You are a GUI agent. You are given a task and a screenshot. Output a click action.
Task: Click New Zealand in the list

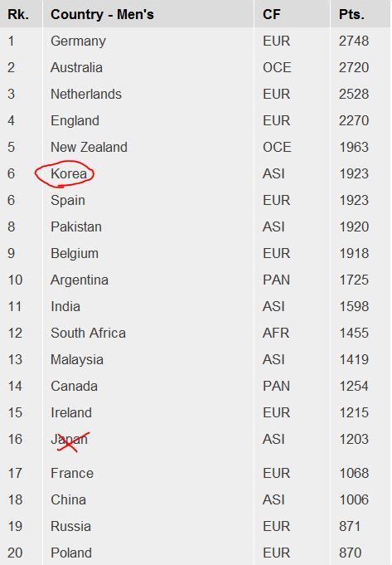pos(89,147)
